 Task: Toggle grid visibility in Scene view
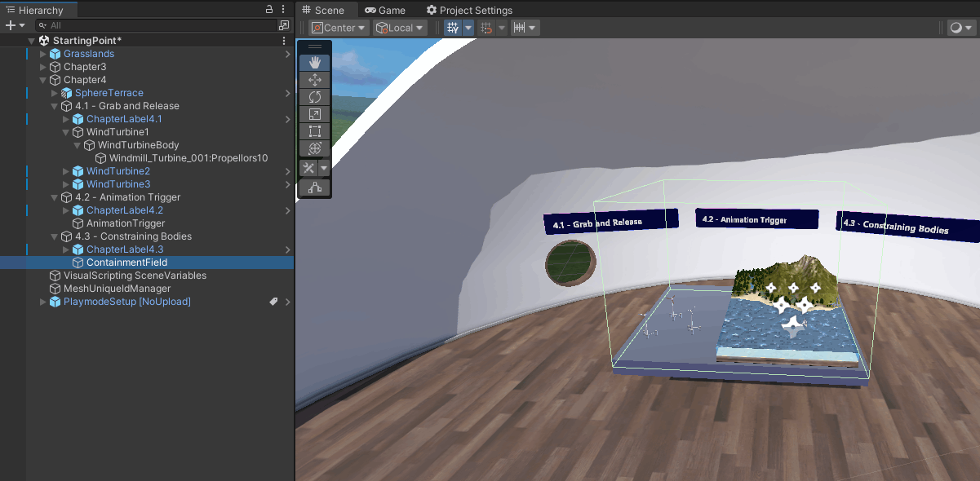pos(453,28)
